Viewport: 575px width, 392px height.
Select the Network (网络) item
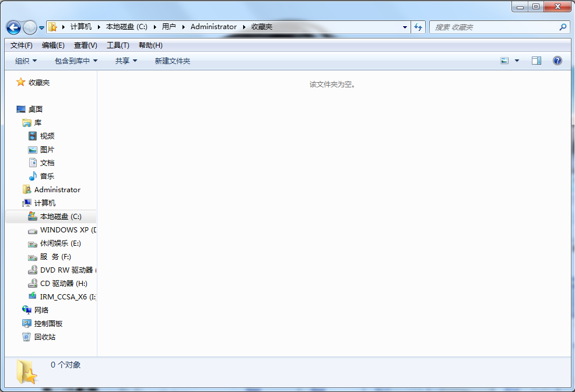pos(41,310)
